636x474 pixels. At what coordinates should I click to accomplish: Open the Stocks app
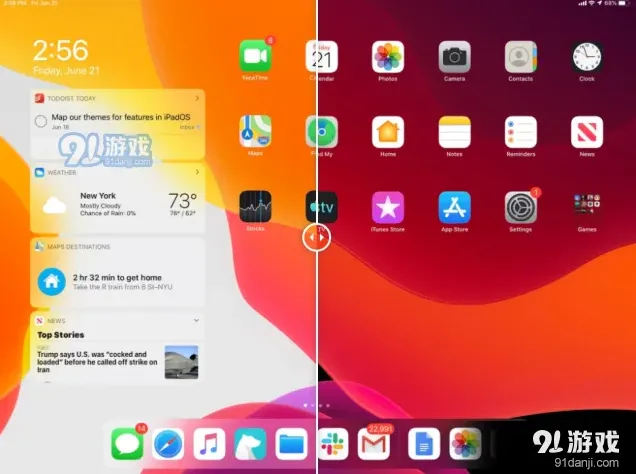tap(255, 207)
